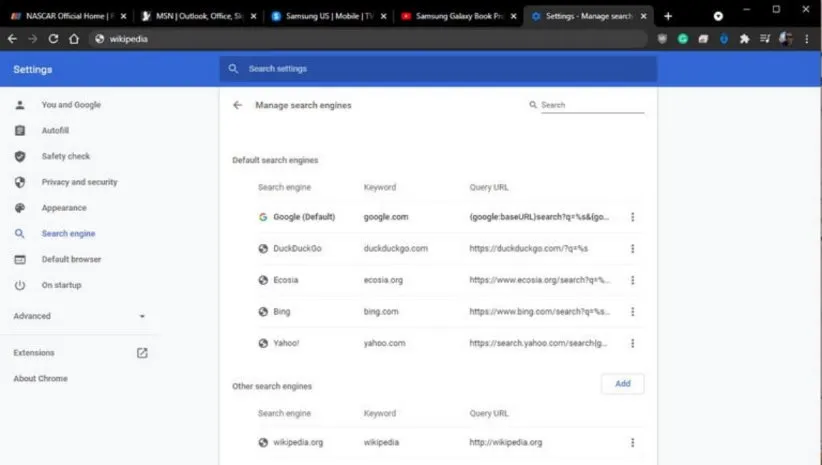Open more actions for wikipedia.org
This screenshot has width=822, height=465.
632,442
